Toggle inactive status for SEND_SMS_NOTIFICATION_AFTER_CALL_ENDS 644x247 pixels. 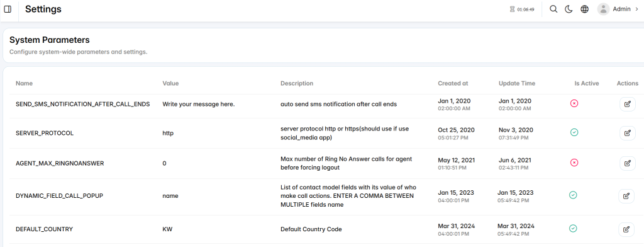pyautogui.click(x=574, y=103)
